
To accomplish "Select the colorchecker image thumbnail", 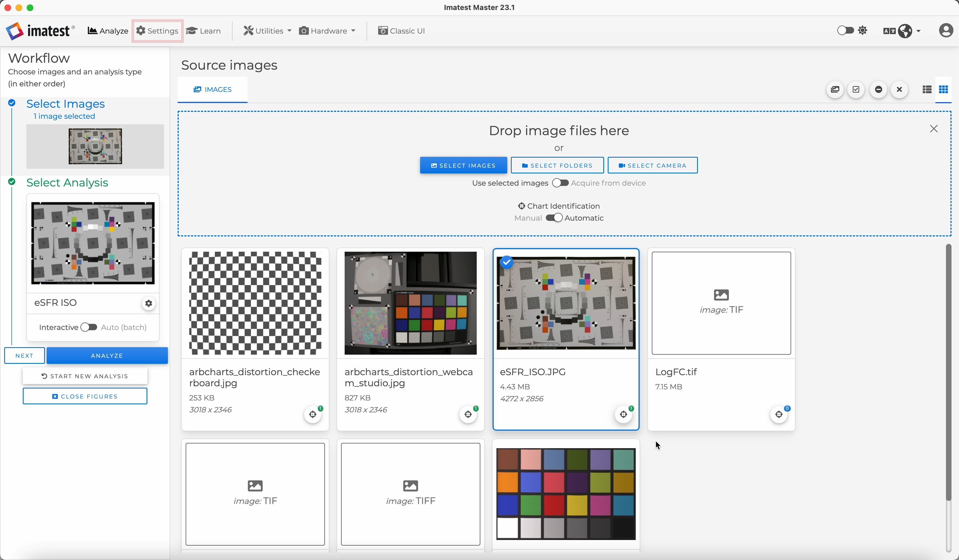I will [566, 494].
